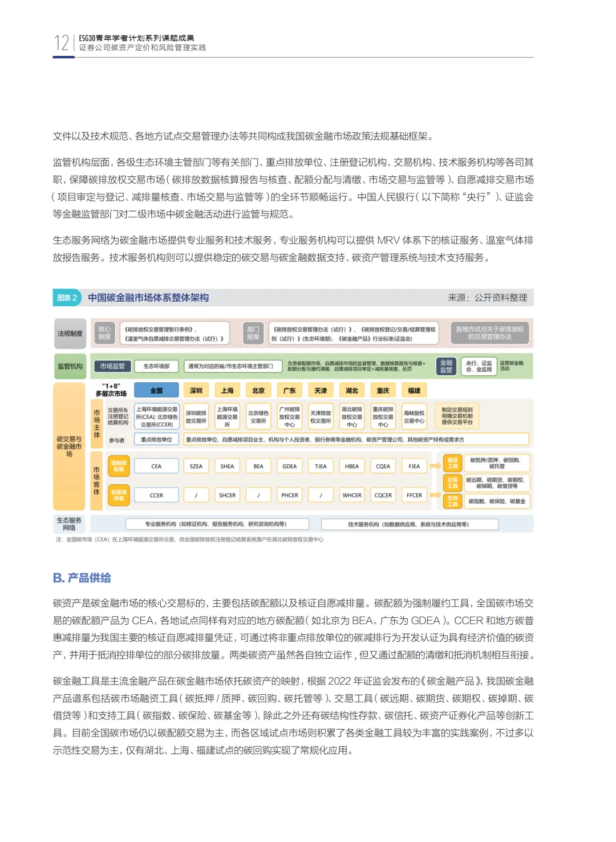Click figure title 中国碳金融市场体系整体架构
The image size is (616, 842).
[x=148, y=298]
